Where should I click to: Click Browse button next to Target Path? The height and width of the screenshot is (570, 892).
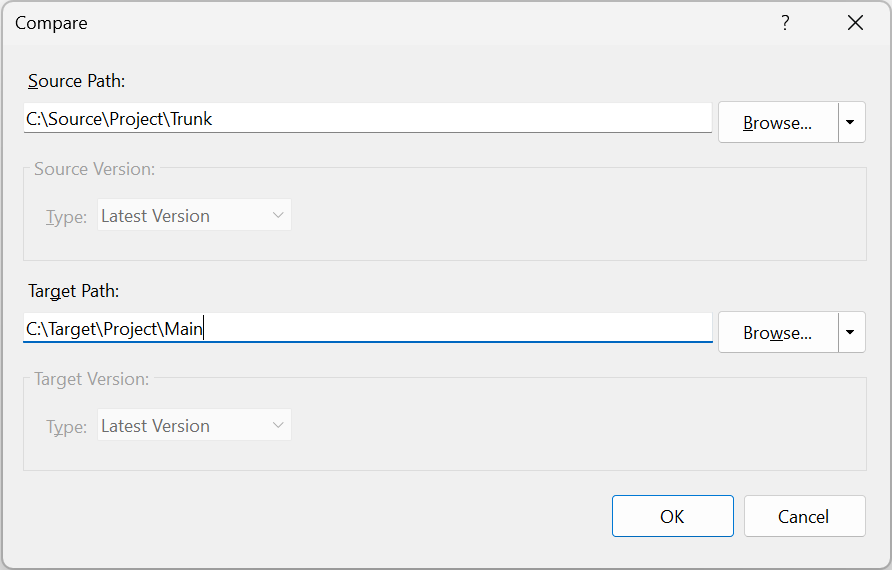point(778,332)
